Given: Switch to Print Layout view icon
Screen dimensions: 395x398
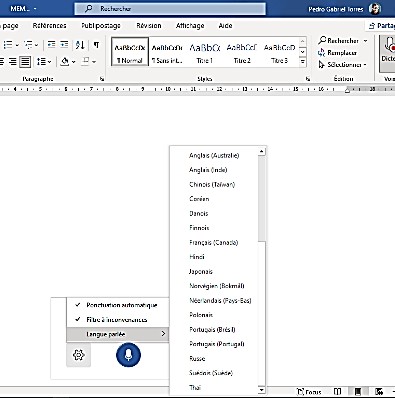Looking at the screenshot, I should (x=358, y=392).
